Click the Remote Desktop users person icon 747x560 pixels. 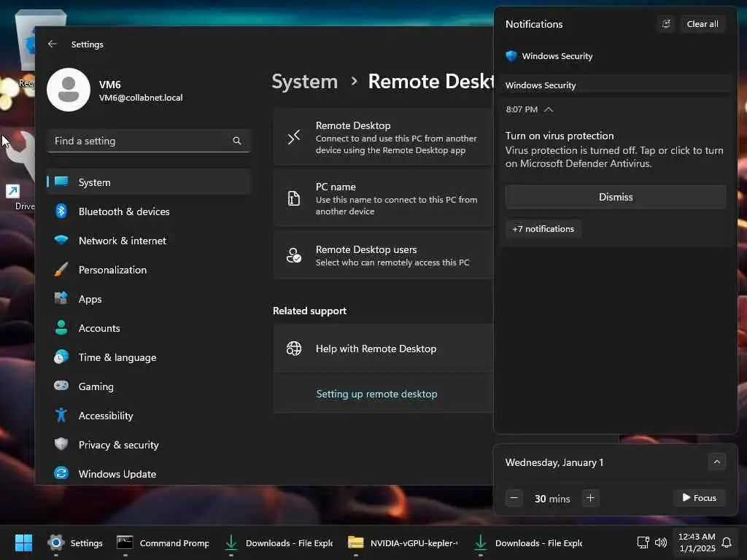point(294,255)
